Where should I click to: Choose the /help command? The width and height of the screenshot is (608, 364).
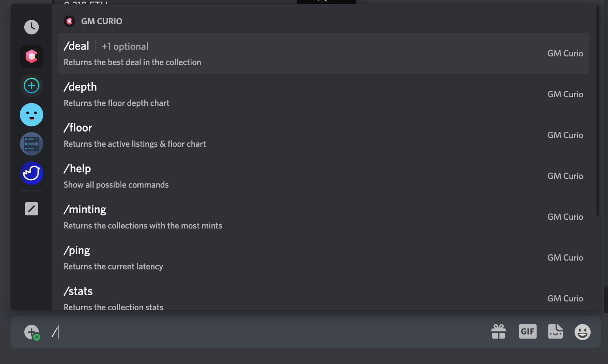(323, 176)
